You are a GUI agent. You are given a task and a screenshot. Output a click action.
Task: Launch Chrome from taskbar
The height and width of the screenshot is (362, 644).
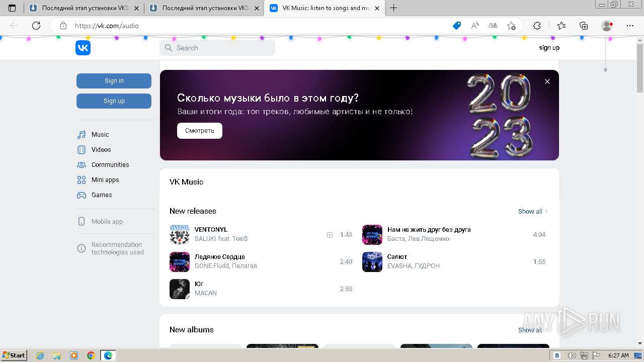91,355
